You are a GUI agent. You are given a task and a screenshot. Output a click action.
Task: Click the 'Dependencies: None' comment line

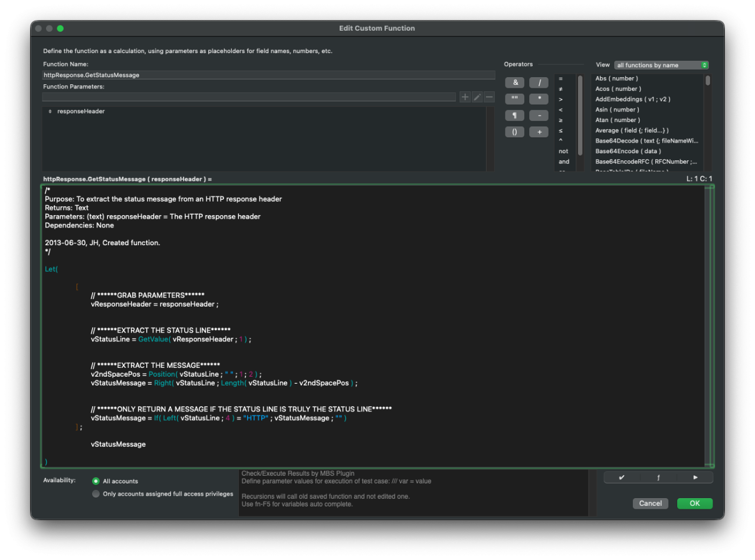pyautogui.click(x=80, y=225)
